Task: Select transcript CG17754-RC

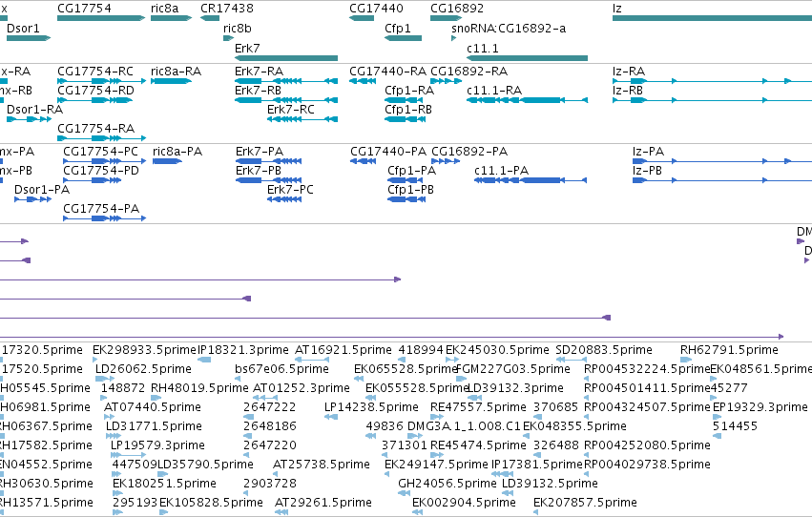Action: click(x=101, y=81)
